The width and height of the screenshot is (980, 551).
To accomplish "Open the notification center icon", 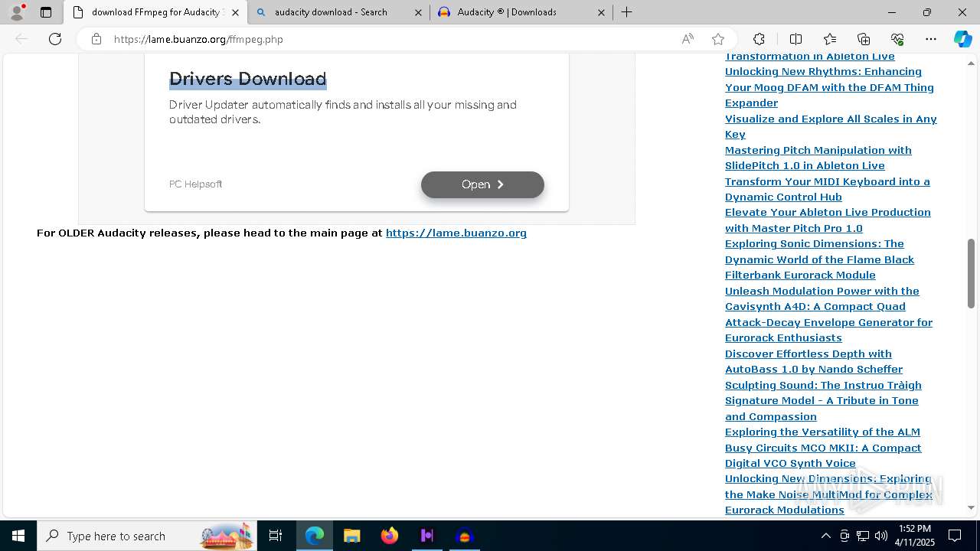I will click(955, 536).
